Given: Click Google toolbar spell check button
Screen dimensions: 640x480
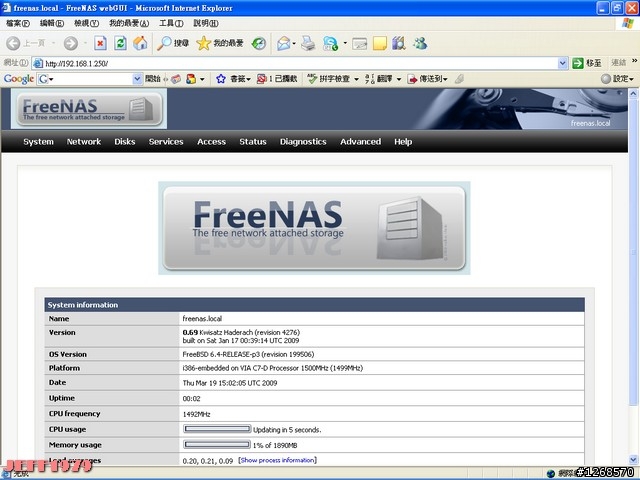Looking at the screenshot, I should (x=329, y=79).
